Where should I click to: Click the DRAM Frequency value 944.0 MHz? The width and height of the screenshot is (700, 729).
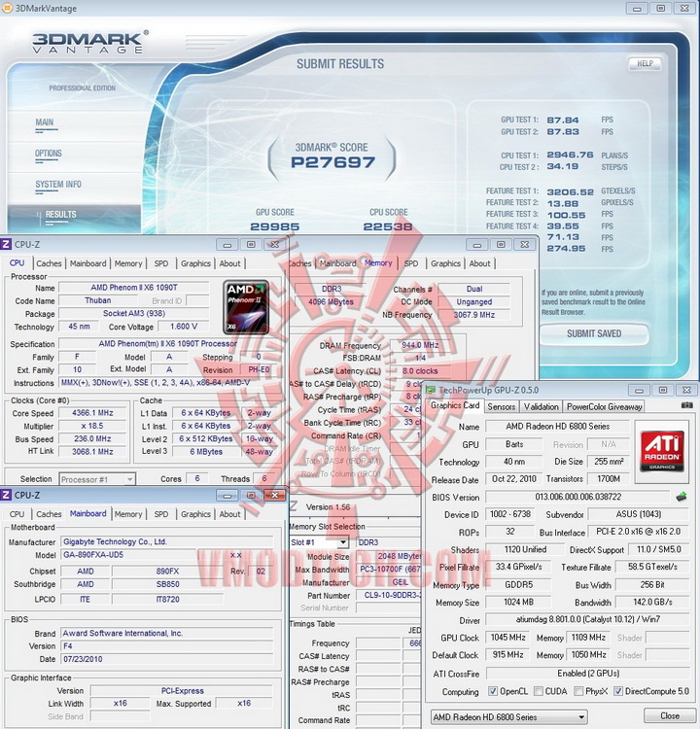point(420,345)
